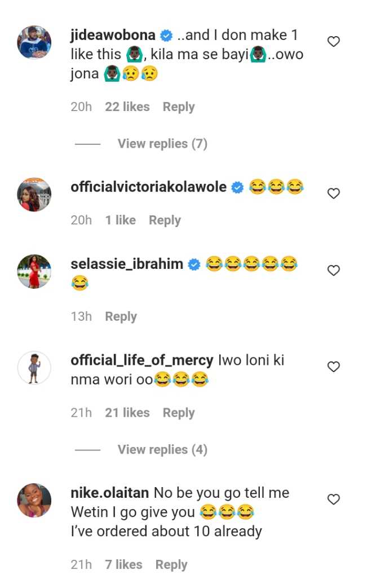Heart official_life_of_mercy's comment
Screen dimensions: 385x588
(334, 367)
